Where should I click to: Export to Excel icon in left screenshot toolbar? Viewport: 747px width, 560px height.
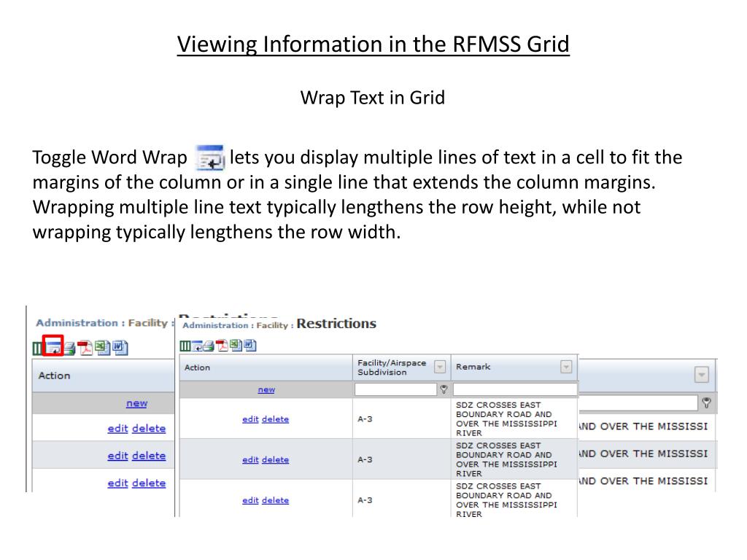click(x=102, y=348)
